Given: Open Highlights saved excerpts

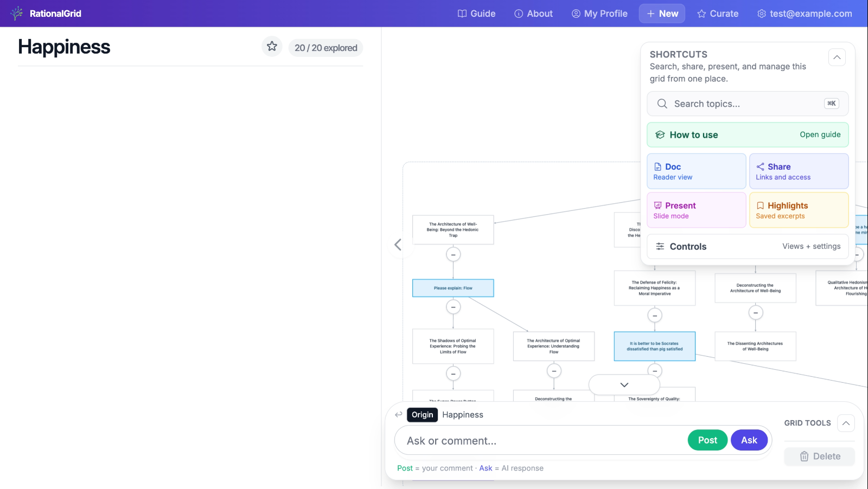Looking at the screenshot, I should point(799,210).
